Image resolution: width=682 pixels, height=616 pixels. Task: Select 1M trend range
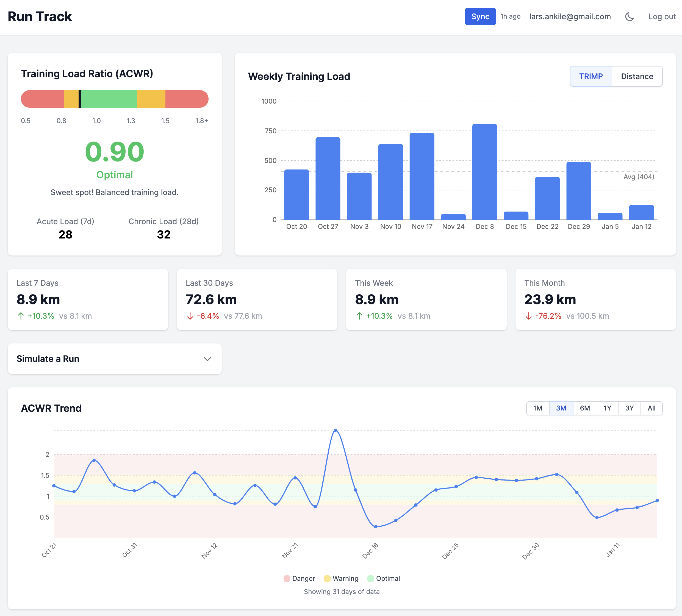click(537, 408)
